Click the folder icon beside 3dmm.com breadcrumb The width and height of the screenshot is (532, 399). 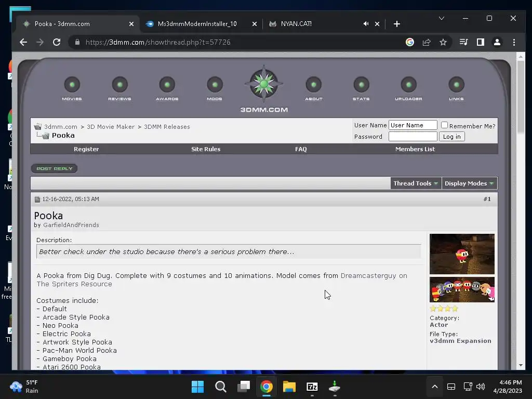[x=37, y=127]
